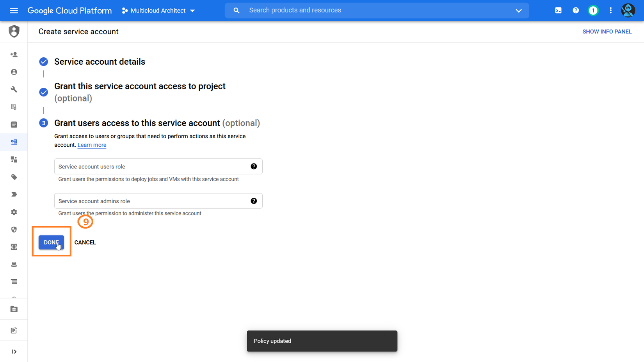Click help icon for users role field

click(x=254, y=167)
